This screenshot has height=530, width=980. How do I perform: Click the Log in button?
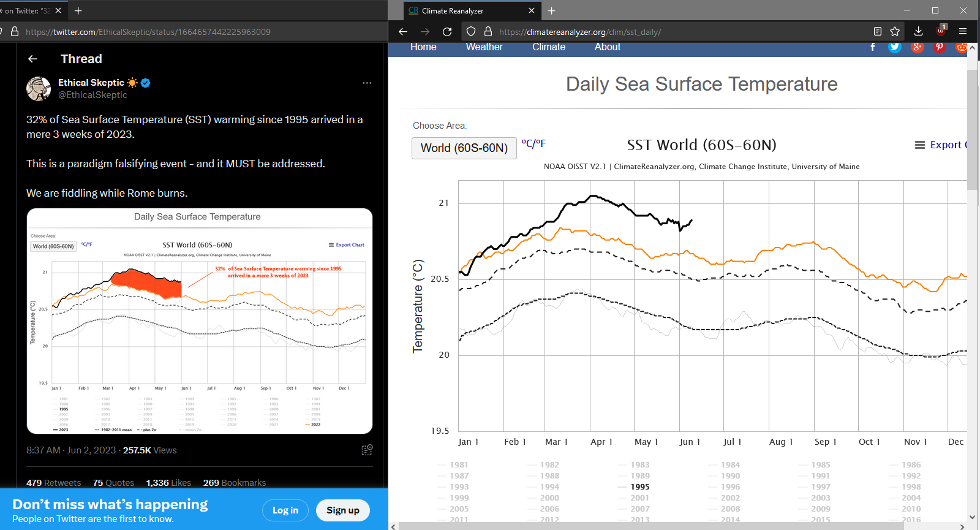(x=285, y=510)
